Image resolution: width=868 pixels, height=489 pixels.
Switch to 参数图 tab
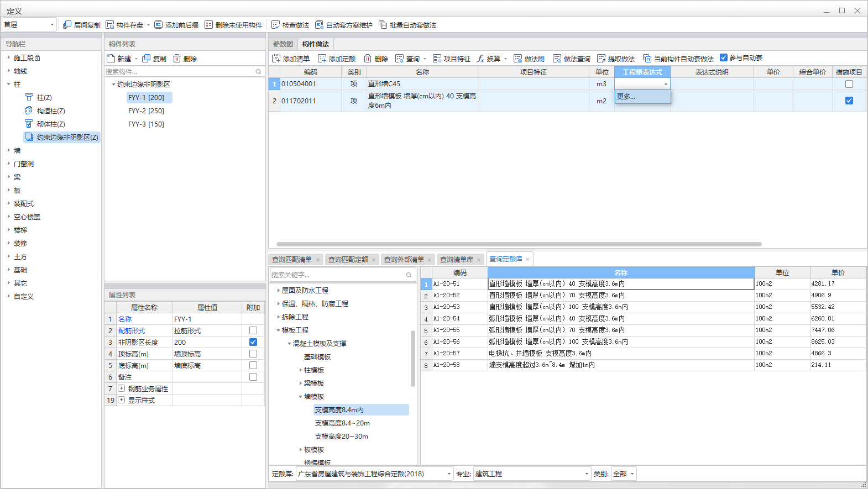(x=283, y=44)
